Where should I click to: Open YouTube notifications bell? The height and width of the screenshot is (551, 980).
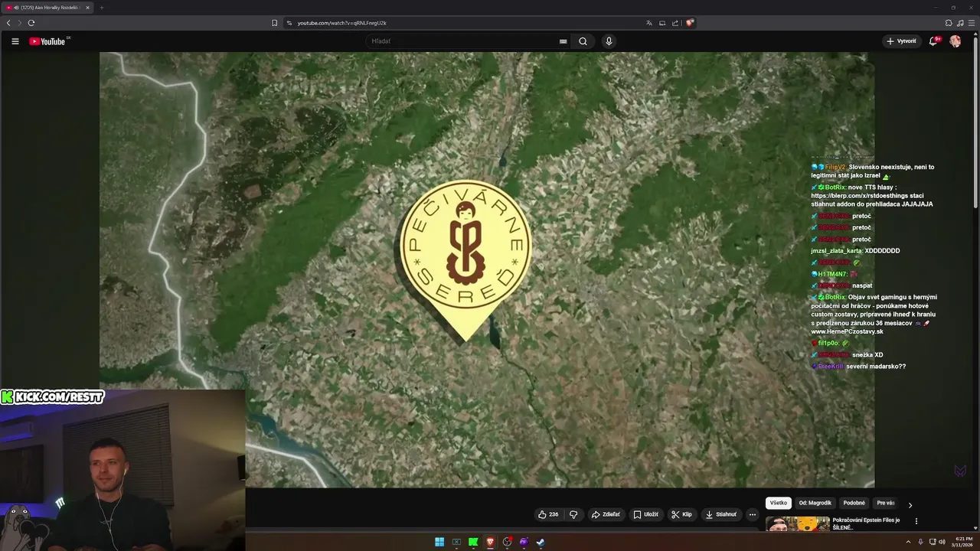[x=934, y=41]
